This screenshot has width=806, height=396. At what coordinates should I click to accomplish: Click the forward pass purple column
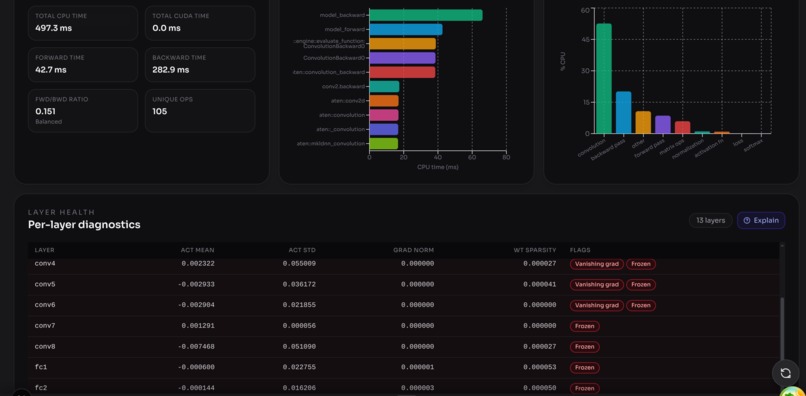click(x=663, y=124)
